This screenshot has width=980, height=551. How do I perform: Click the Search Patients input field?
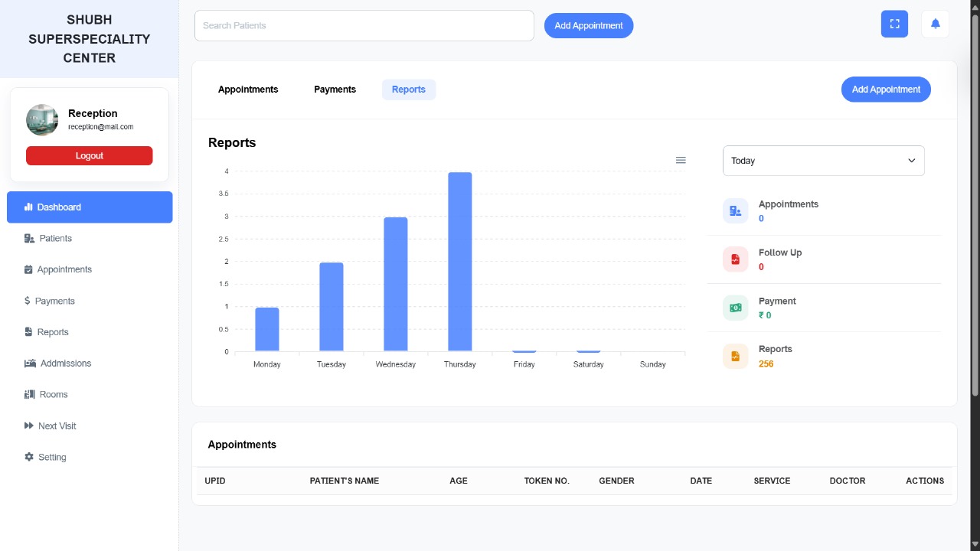364,25
